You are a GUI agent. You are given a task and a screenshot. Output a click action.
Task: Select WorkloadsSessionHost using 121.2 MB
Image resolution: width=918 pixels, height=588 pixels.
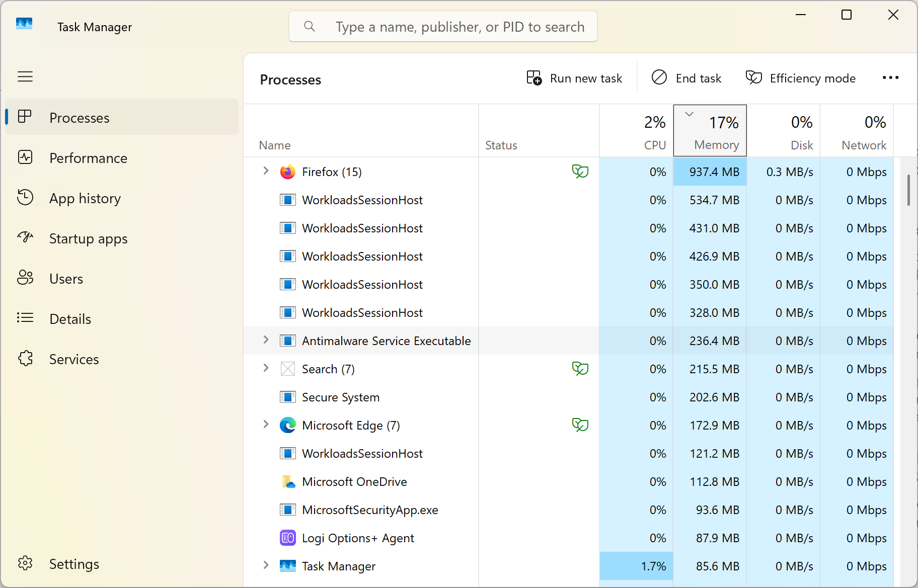[x=362, y=454]
